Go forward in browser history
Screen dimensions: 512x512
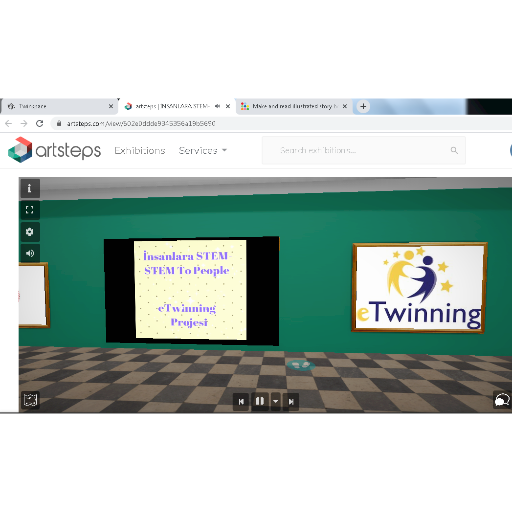click(x=24, y=124)
